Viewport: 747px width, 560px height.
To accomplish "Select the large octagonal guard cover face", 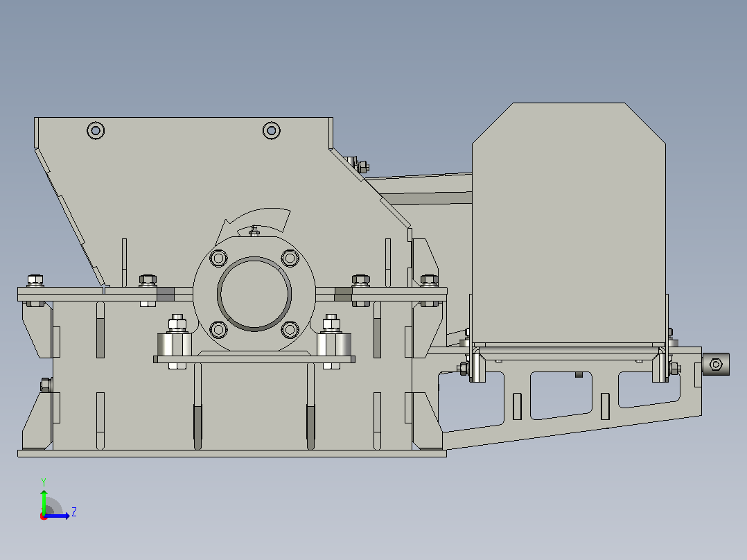I will (569, 223).
